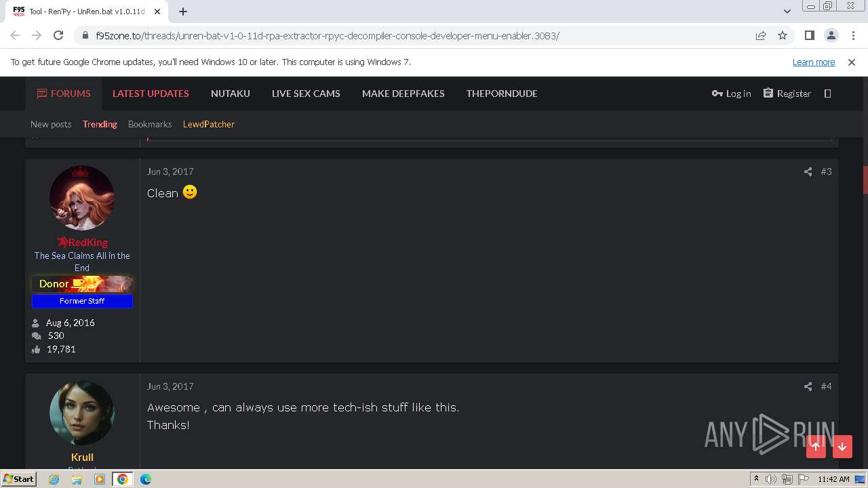
Task: Share post #4
Action: [808, 386]
